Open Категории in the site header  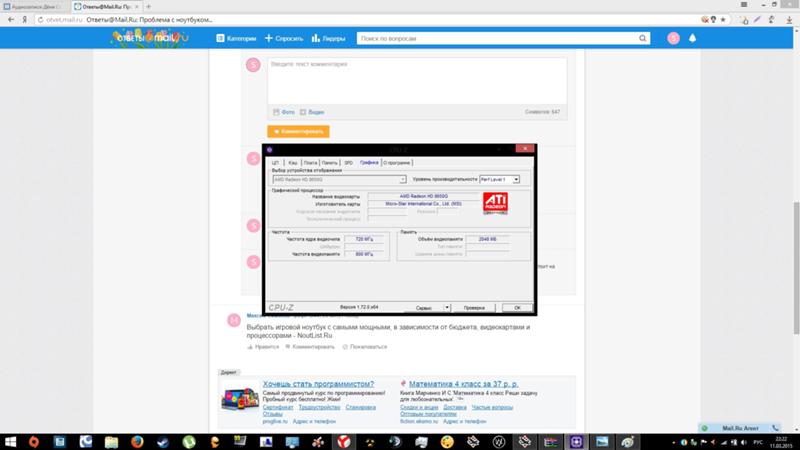click(x=236, y=38)
